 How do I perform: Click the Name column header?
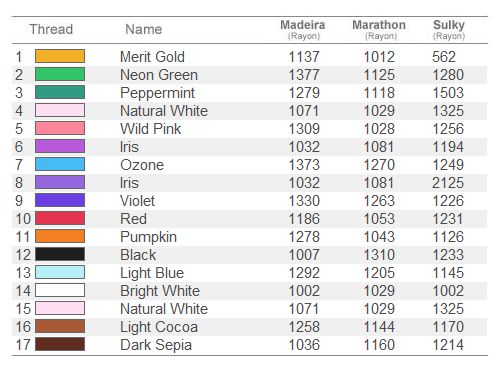pyautogui.click(x=144, y=29)
